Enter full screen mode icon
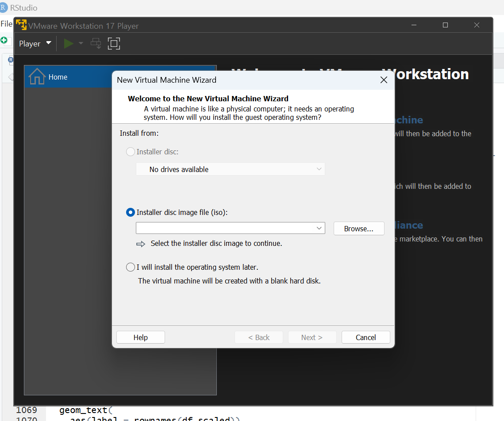 [x=114, y=43]
